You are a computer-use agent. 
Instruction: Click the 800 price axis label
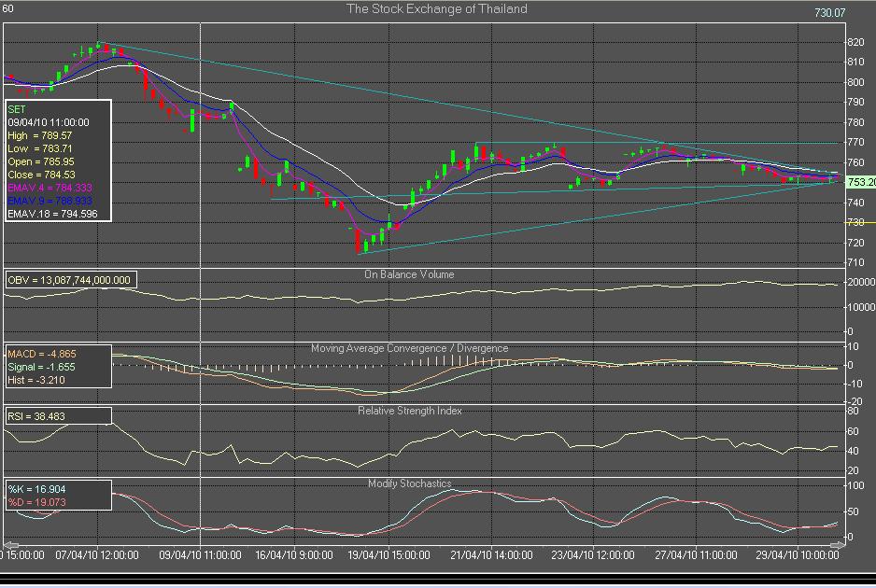[855, 82]
